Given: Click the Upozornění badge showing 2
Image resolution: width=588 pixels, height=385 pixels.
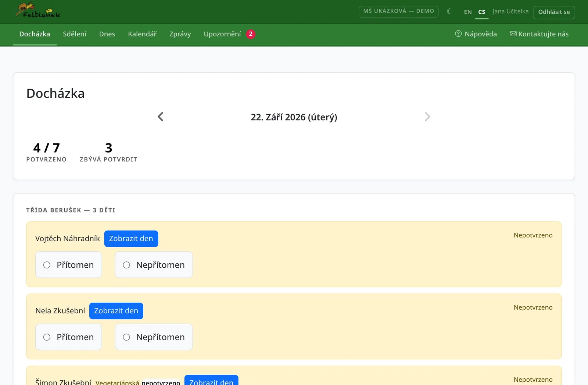Looking at the screenshot, I should click(251, 34).
